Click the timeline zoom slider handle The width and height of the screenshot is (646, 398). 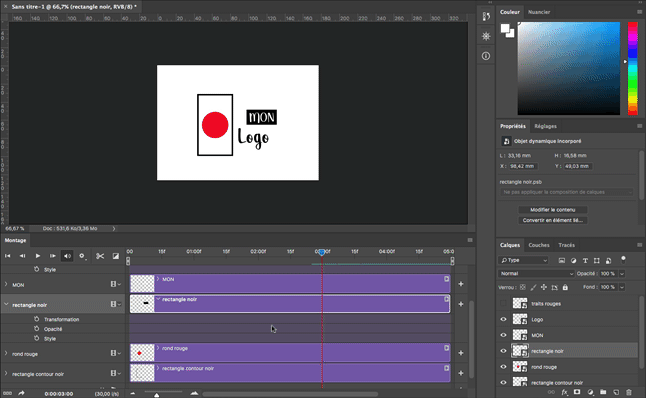tap(157, 395)
